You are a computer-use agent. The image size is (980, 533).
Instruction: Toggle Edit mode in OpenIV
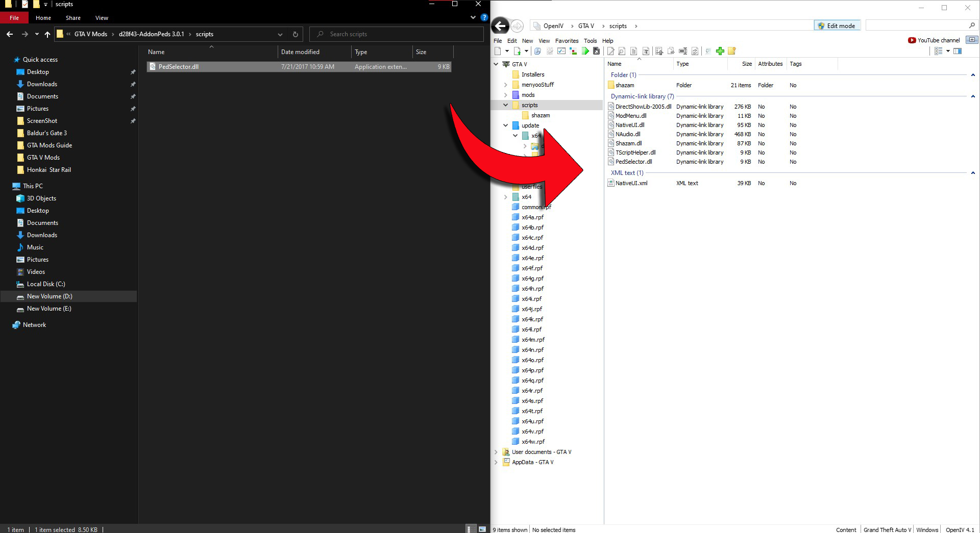836,26
